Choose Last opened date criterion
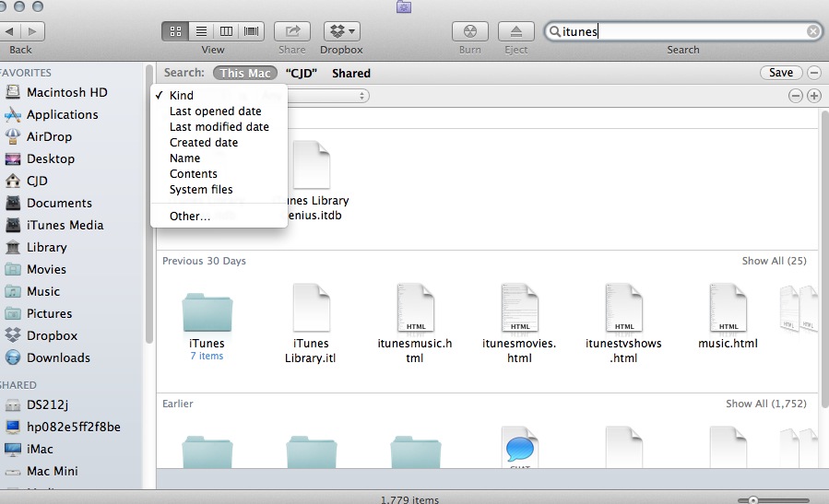 pyautogui.click(x=219, y=111)
